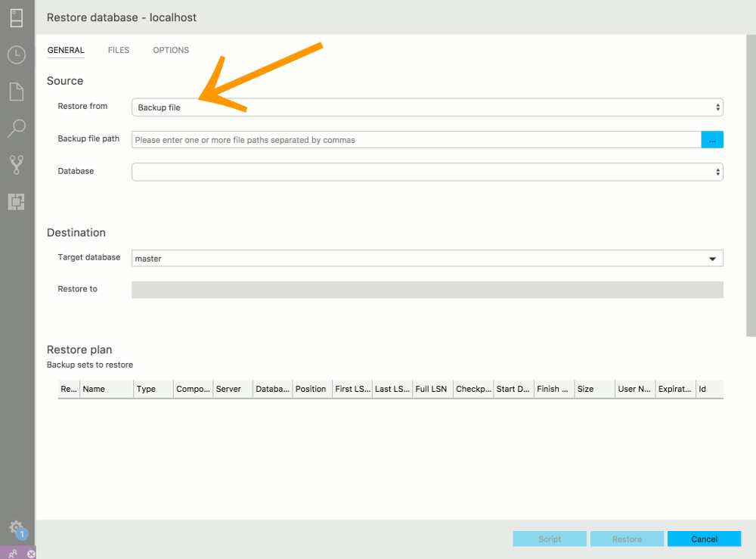Click the Start D... column header
Viewport: 756px width, 559px height.
pos(514,389)
